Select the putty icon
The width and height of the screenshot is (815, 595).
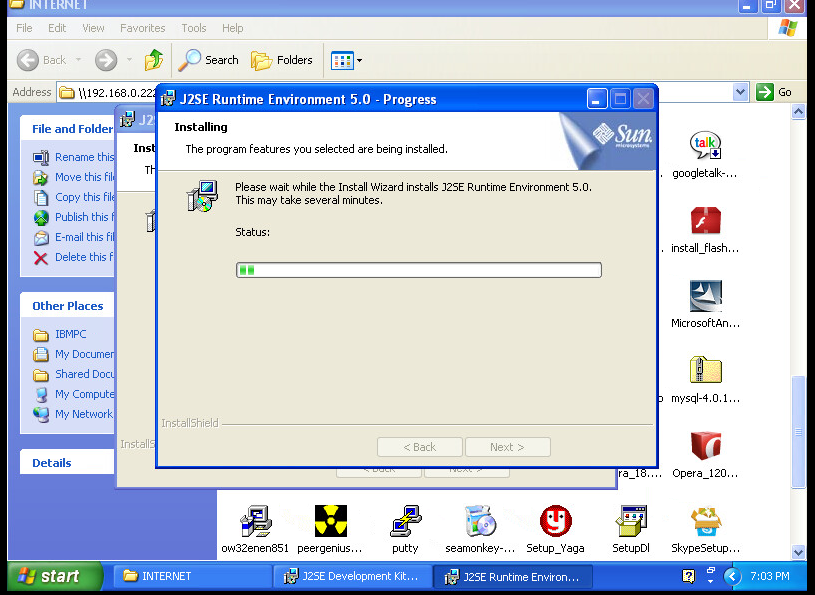[x=405, y=521]
